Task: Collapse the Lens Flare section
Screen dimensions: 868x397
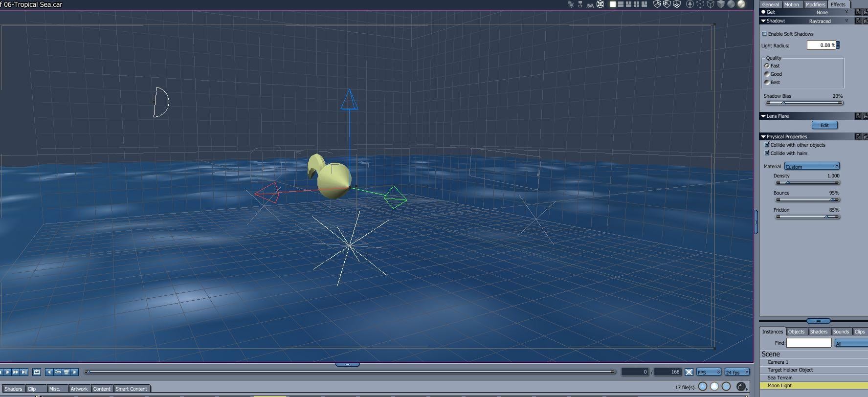Action: (x=763, y=116)
